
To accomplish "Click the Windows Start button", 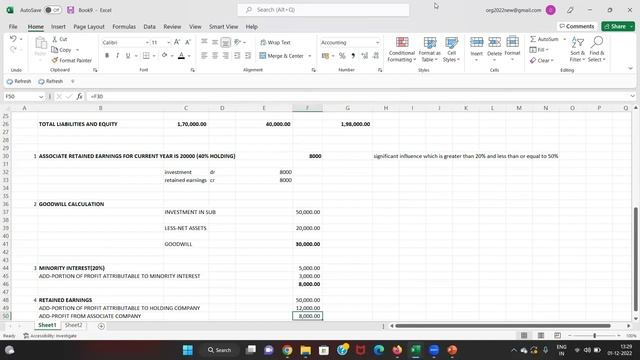I will [x=188, y=350].
